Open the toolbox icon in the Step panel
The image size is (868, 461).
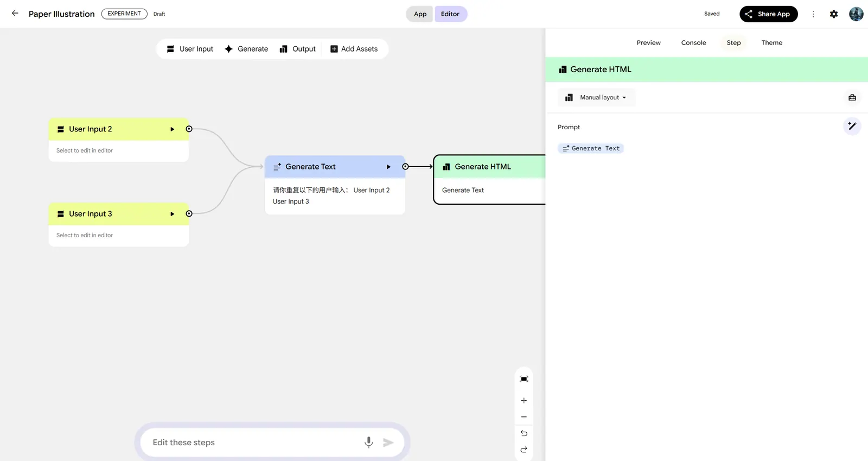coord(852,98)
